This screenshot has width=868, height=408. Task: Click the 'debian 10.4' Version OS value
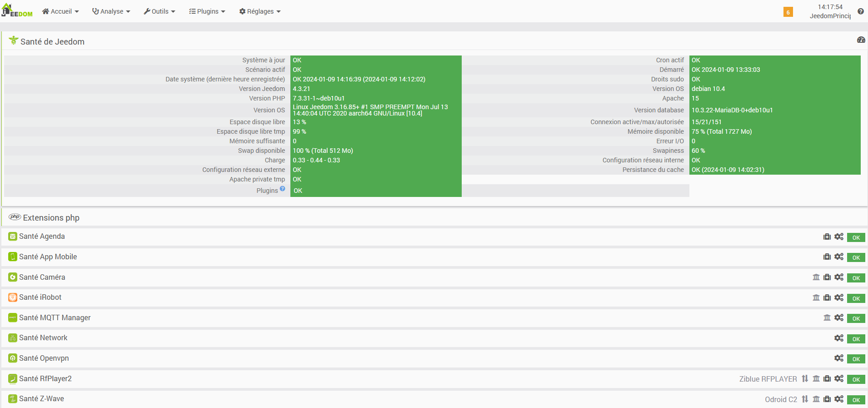pos(708,89)
